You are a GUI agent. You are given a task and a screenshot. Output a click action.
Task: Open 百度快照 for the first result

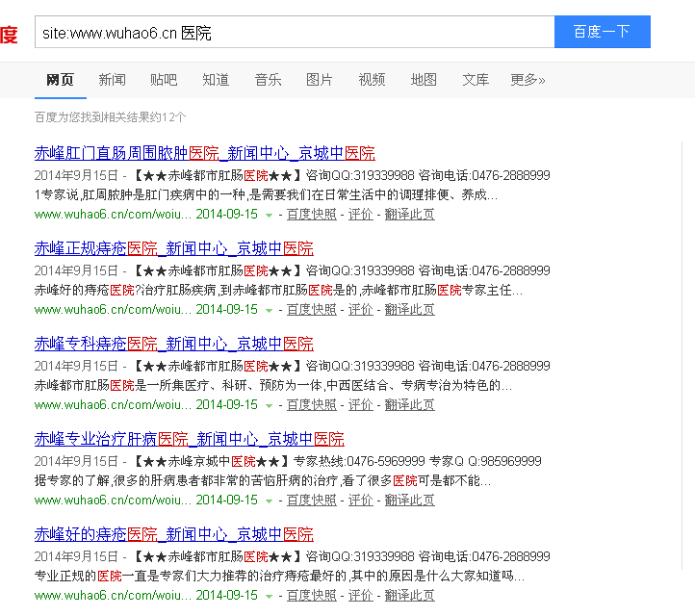tap(312, 215)
